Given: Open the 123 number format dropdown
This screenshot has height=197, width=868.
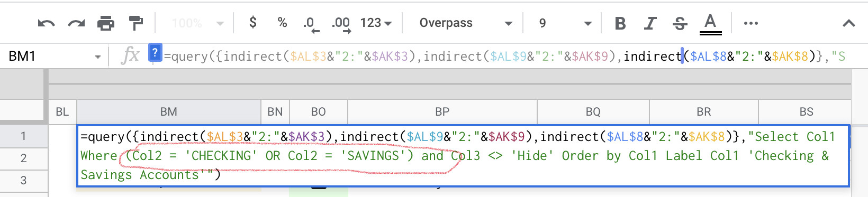Looking at the screenshot, I should (376, 23).
